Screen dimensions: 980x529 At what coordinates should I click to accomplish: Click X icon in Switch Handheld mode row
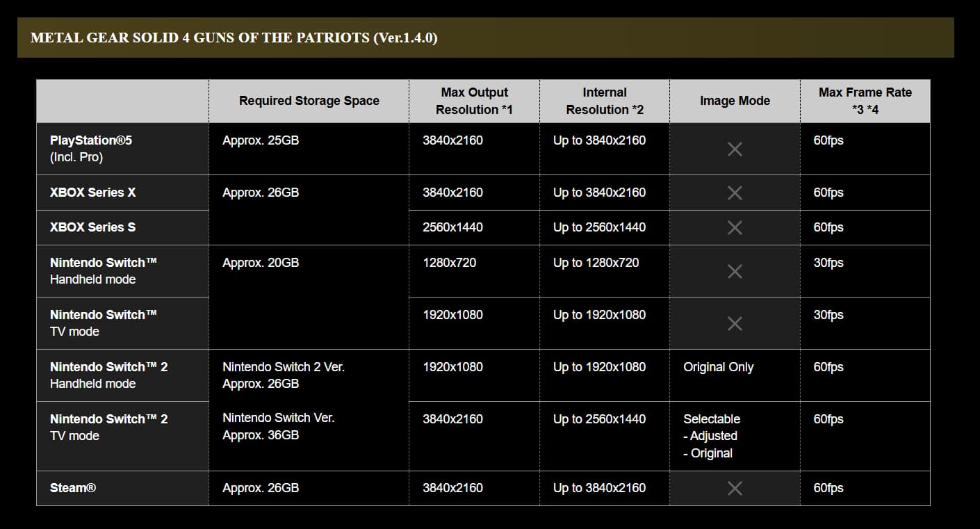pyautogui.click(x=735, y=271)
